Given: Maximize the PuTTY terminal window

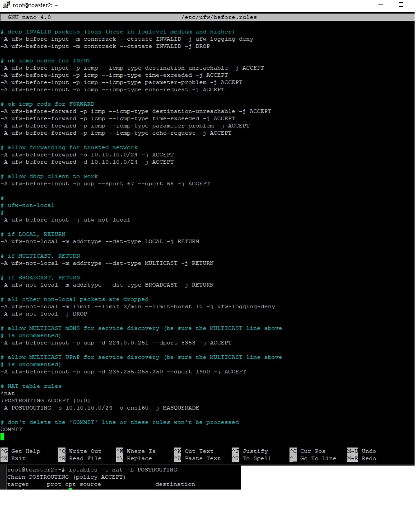Looking at the screenshot, I should tap(401, 5).
